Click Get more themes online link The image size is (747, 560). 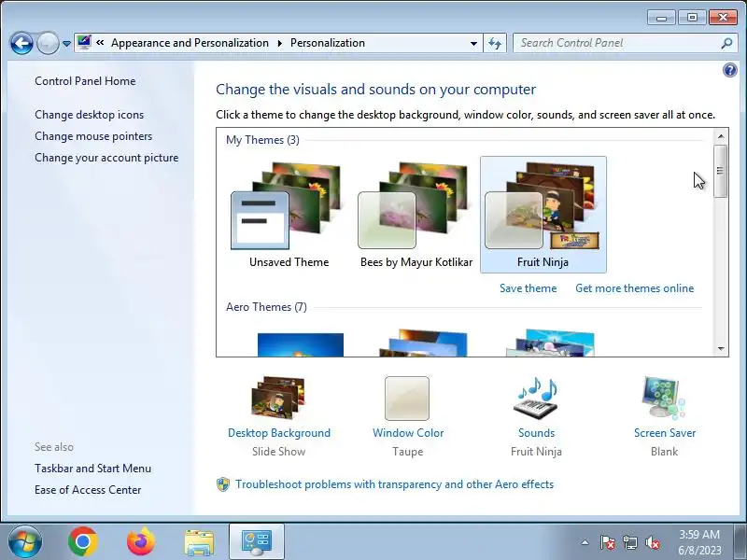(635, 288)
